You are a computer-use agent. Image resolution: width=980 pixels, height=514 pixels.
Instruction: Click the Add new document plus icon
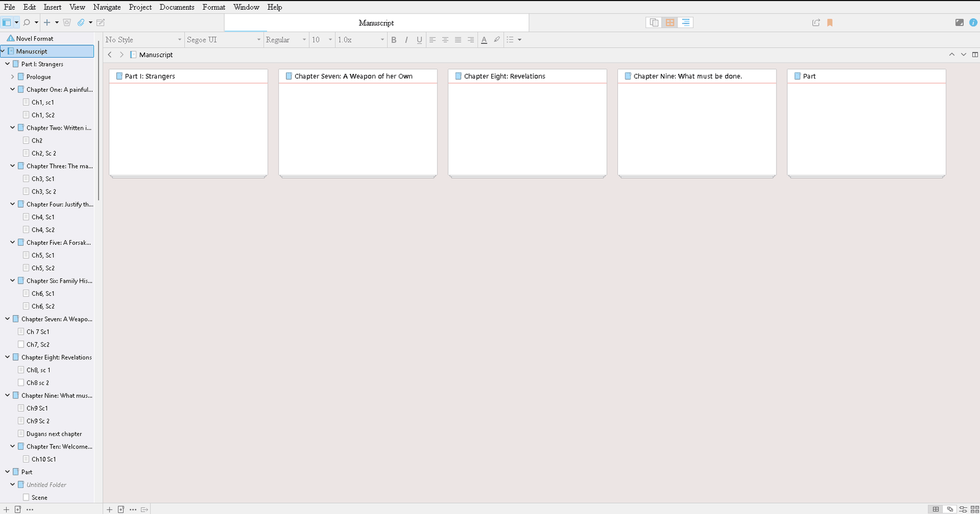47,23
